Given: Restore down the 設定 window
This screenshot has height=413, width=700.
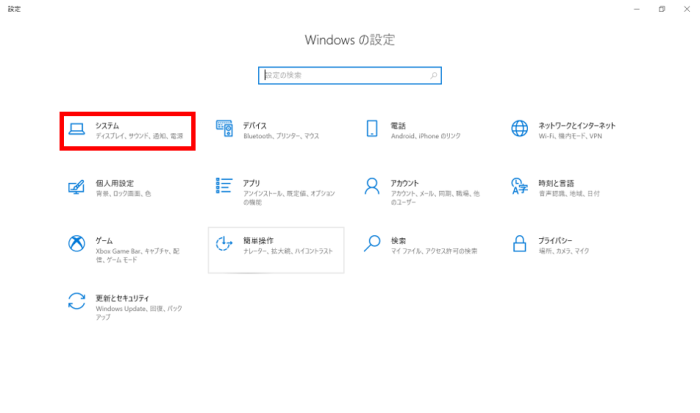Looking at the screenshot, I should [661, 8].
